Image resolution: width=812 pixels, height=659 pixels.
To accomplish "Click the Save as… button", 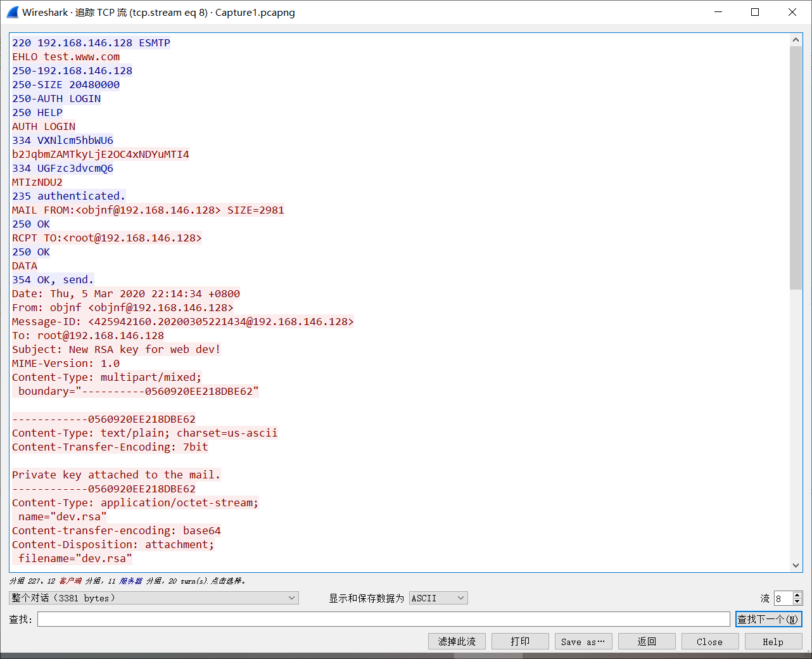I will (x=583, y=641).
